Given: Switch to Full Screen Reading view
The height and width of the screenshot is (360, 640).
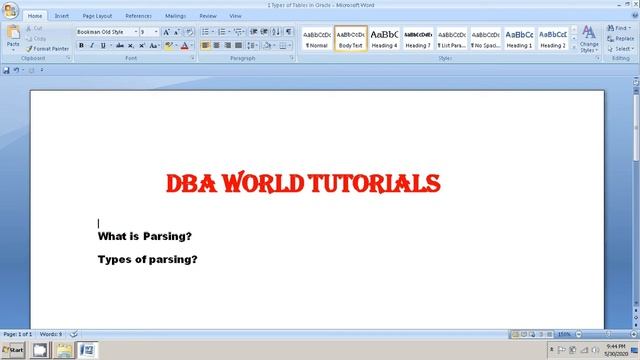Looking at the screenshot, I should click(x=524, y=334).
